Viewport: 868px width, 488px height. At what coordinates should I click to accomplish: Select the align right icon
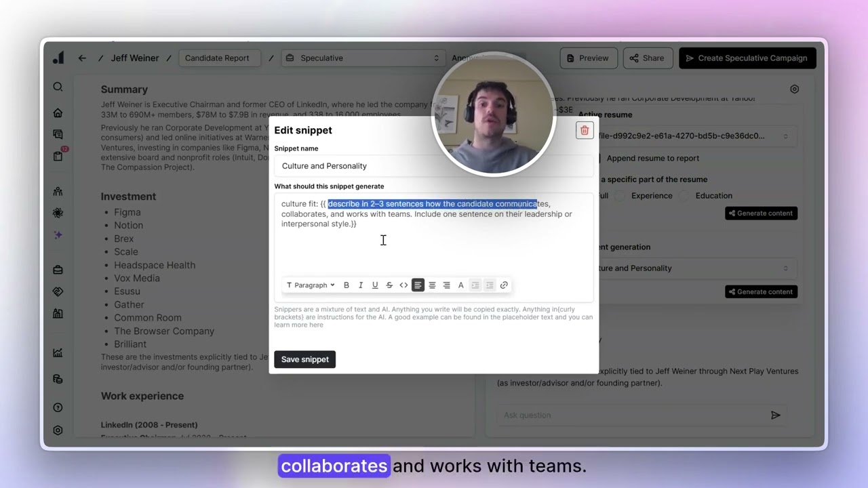[x=446, y=285]
